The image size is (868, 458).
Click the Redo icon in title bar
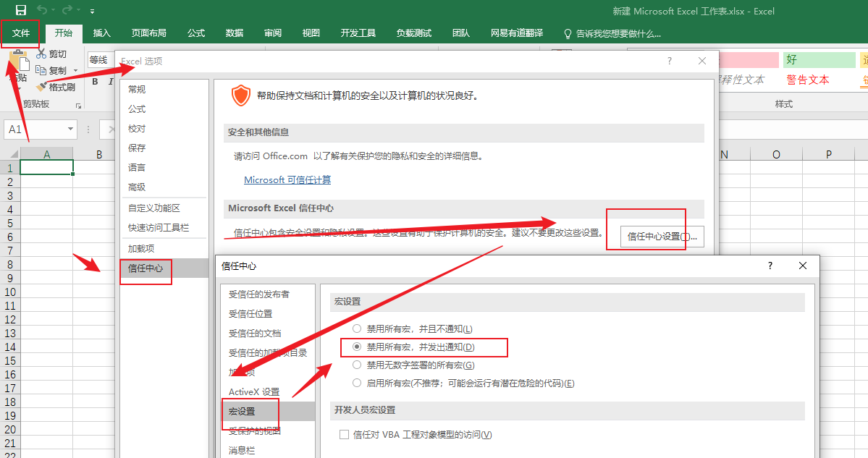(x=67, y=10)
